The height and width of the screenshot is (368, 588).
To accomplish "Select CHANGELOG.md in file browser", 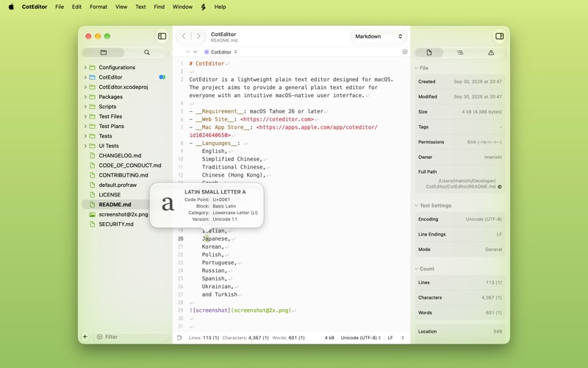I will pyautogui.click(x=120, y=155).
